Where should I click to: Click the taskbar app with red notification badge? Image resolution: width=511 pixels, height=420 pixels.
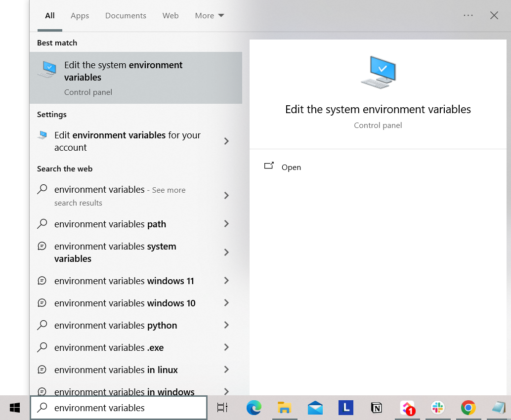click(407, 408)
